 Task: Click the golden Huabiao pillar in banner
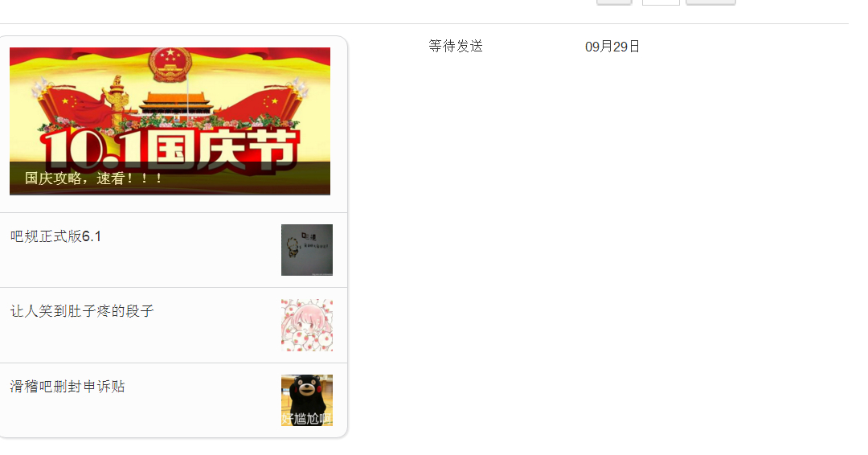[x=118, y=100]
